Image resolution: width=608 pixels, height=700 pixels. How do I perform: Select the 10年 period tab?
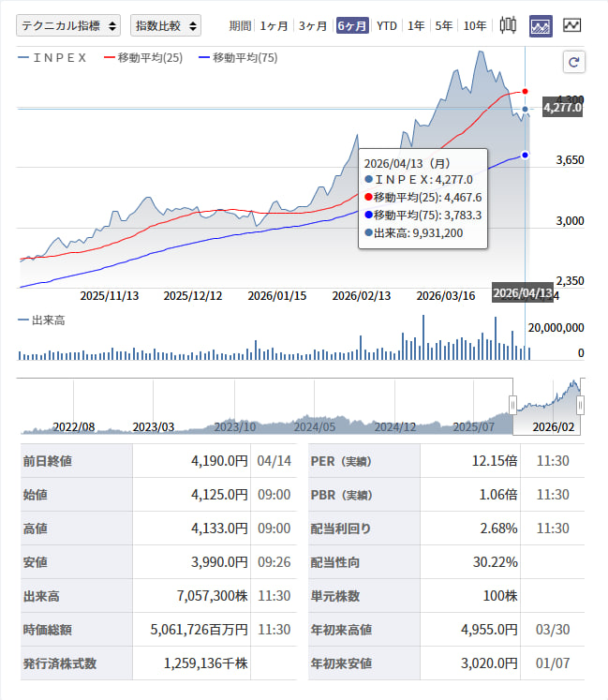tap(475, 26)
